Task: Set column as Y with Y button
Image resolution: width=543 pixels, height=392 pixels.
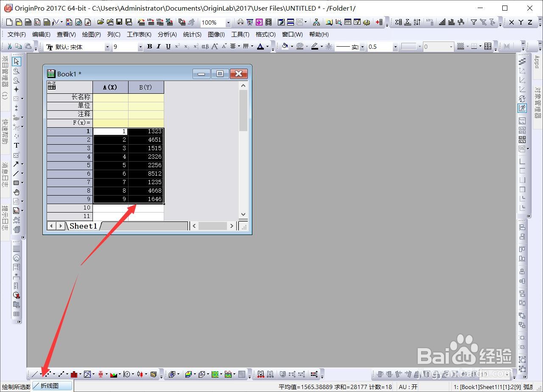Action: (521, 22)
